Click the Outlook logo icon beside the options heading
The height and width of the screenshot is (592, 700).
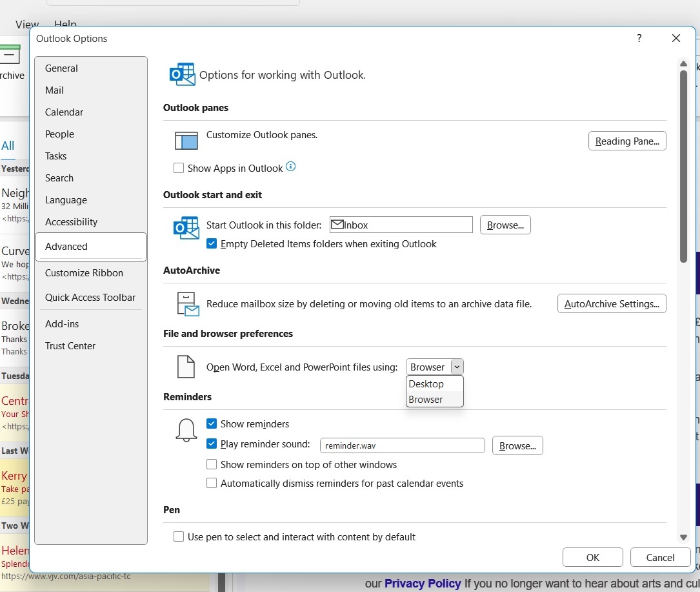pos(182,74)
